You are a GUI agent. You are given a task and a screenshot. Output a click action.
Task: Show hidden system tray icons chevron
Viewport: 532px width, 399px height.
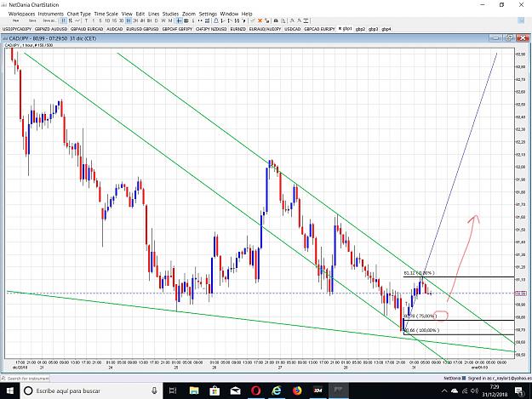[x=444, y=390]
